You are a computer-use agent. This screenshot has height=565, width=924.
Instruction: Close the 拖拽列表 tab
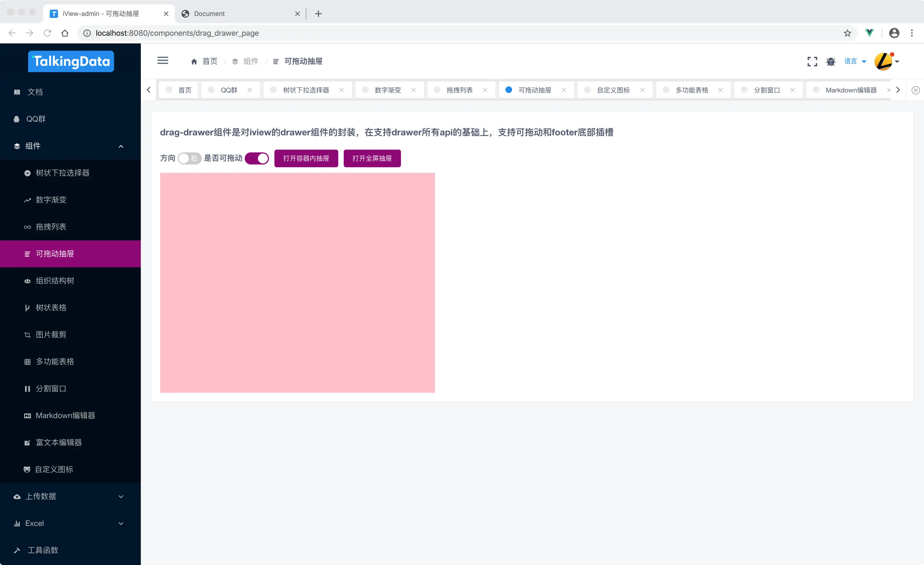coord(485,90)
